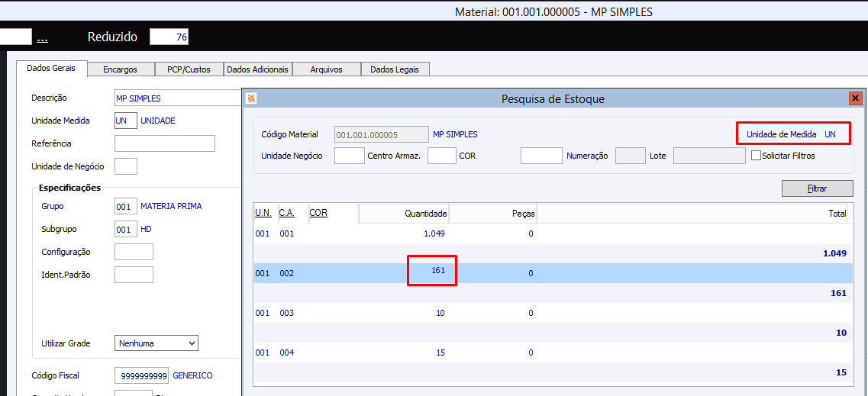This screenshot has width=868, height=396.
Task: Click the Código Material field in dialog
Action: coord(382,134)
